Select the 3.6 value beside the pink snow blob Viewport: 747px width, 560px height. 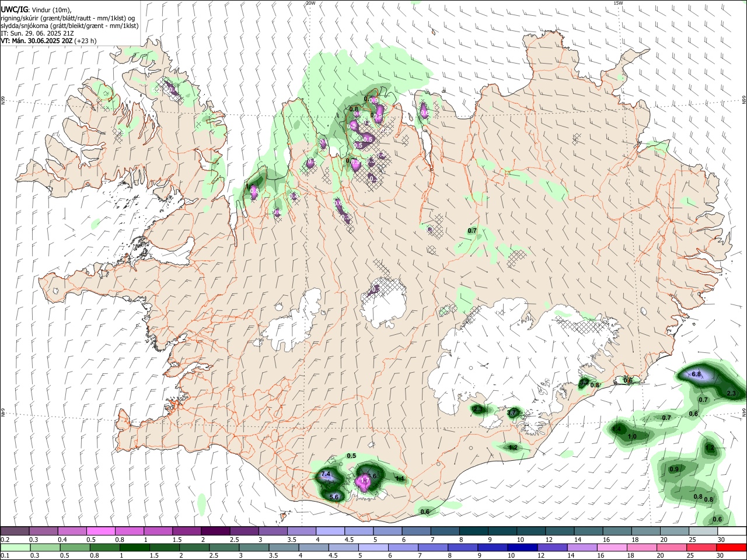372,477
